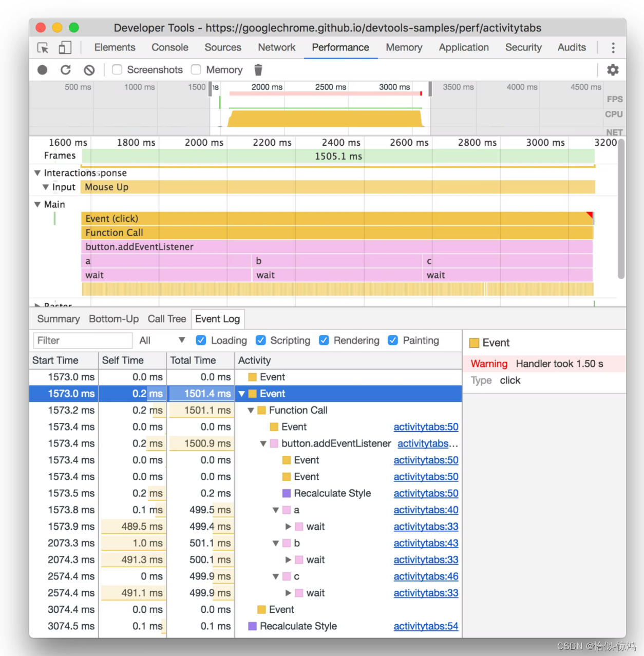Collapse activity row b
644x656 pixels.
point(276,543)
